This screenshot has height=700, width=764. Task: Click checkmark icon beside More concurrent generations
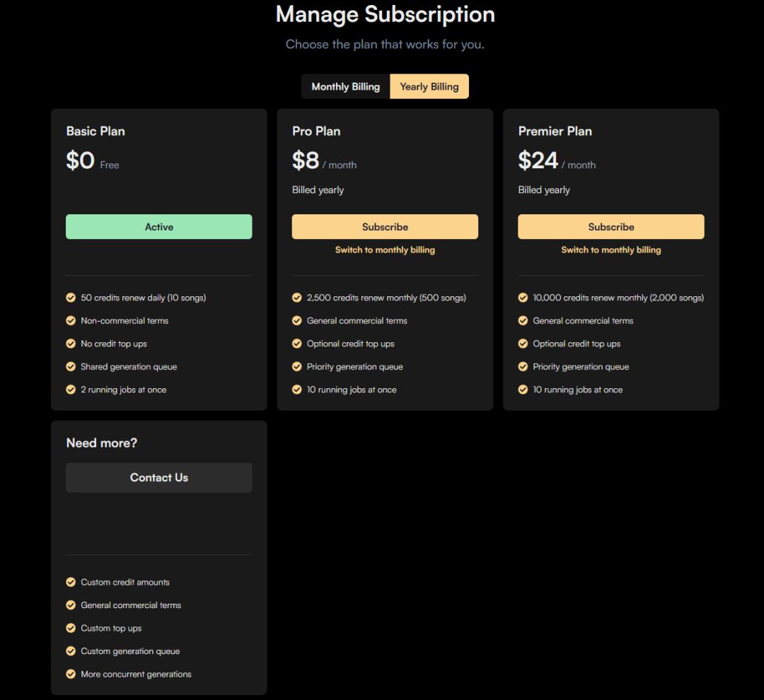(71, 674)
